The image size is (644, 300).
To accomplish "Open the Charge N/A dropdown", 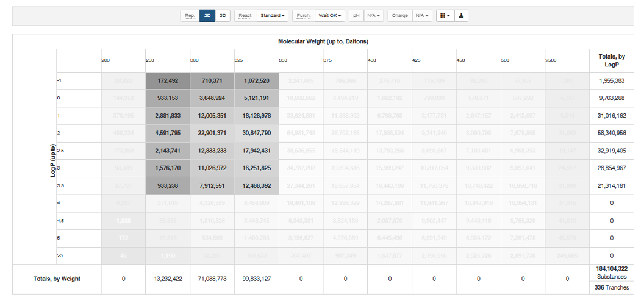I will [x=423, y=16].
